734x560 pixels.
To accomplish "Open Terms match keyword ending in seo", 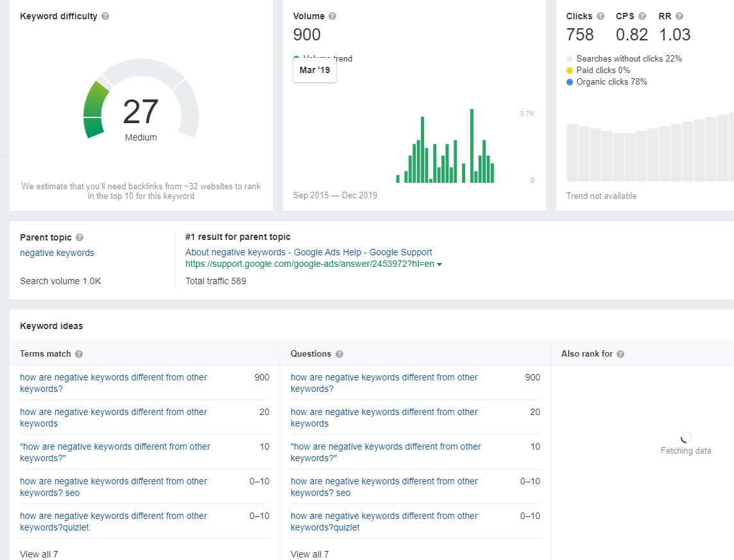I will tap(114, 486).
